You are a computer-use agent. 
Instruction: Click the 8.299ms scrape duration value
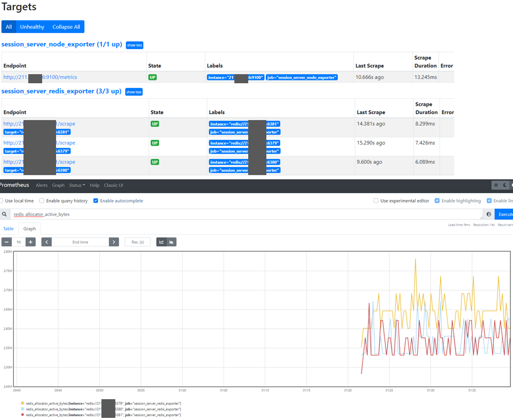(x=425, y=124)
